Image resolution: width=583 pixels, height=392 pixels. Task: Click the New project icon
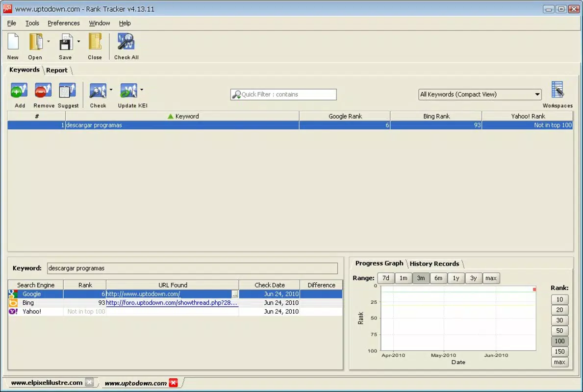[x=13, y=42]
